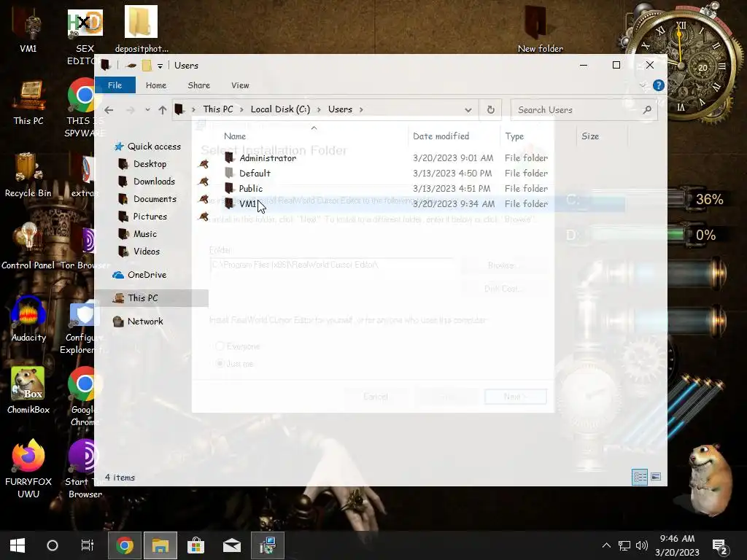Open Microsoft Store from the taskbar

point(196,545)
